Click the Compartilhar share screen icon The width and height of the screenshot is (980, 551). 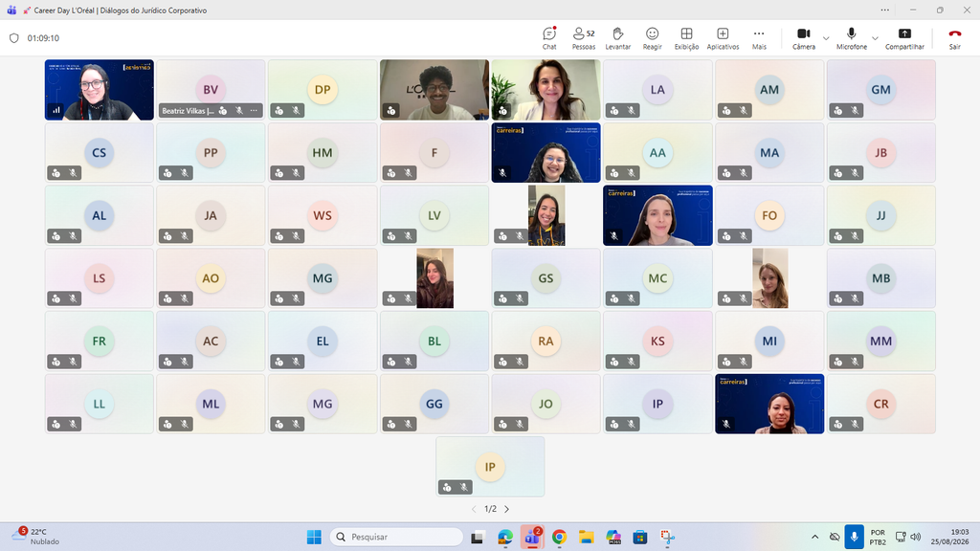[904, 38]
